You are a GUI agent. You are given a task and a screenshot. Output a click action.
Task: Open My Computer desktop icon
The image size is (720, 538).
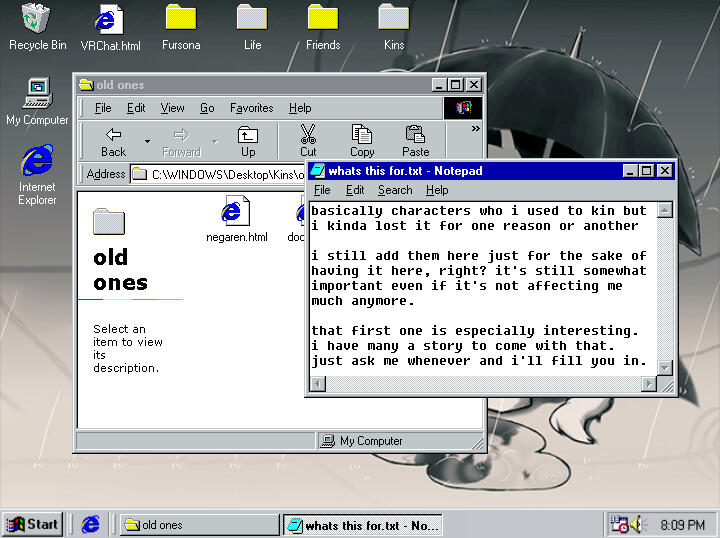(x=38, y=94)
